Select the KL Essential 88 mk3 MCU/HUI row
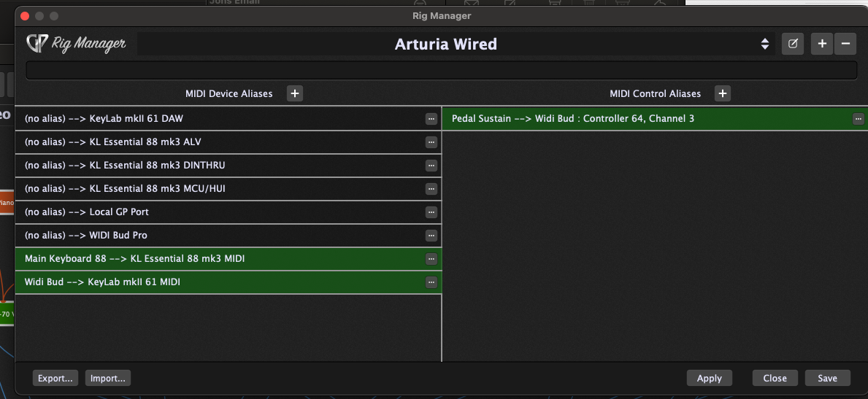Image resolution: width=868 pixels, height=399 pixels. click(228, 189)
